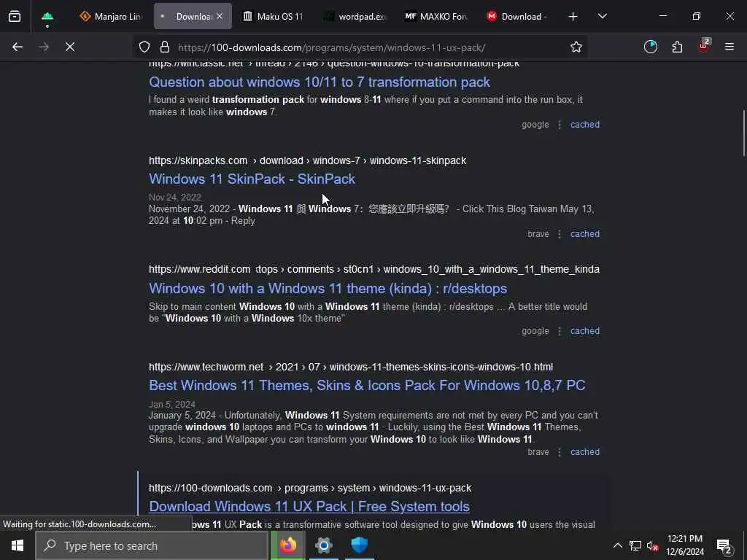Click the skinpacks.com URL breadcrumb text

[x=307, y=161]
